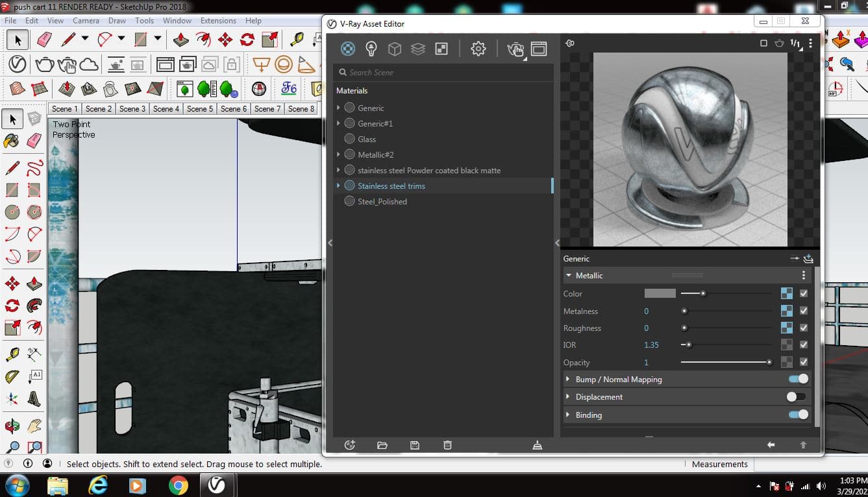This screenshot has height=497, width=868.
Task: Open the Window menu
Action: tap(177, 20)
